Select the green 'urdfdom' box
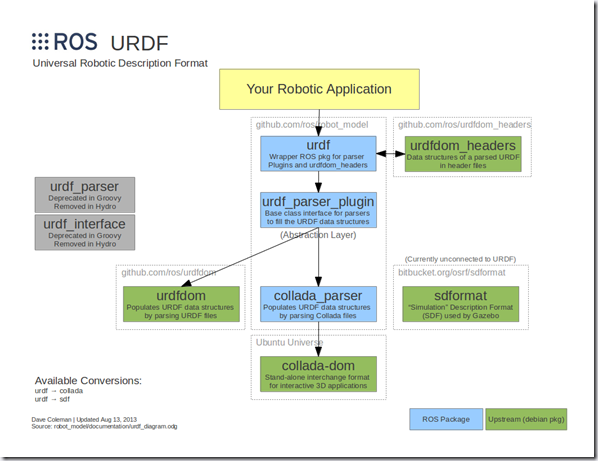This screenshot has height=461, width=598. 181,304
